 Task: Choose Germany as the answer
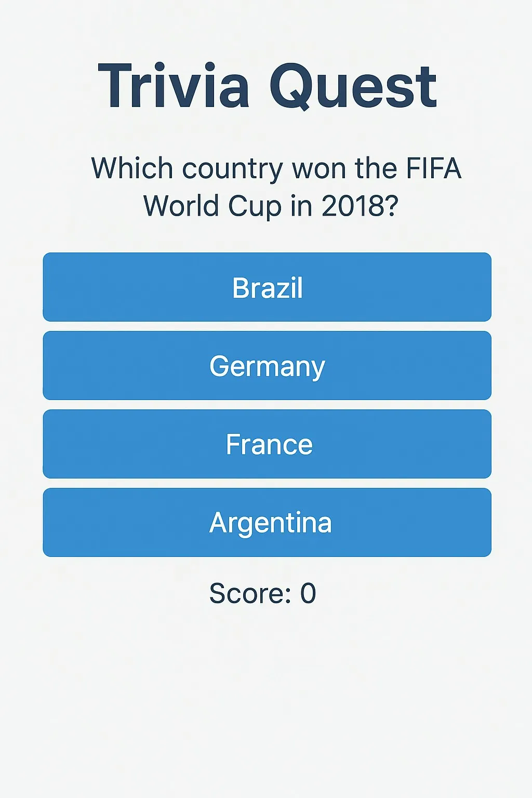267,366
